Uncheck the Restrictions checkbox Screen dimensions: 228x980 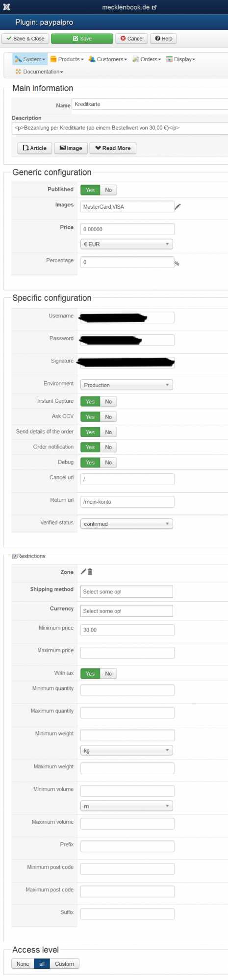click(x=15, y=556)
